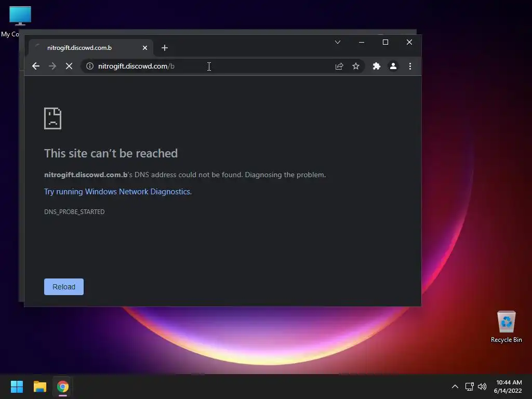Click the sad page error icon
Screen dimensions: 532x399
52,118
